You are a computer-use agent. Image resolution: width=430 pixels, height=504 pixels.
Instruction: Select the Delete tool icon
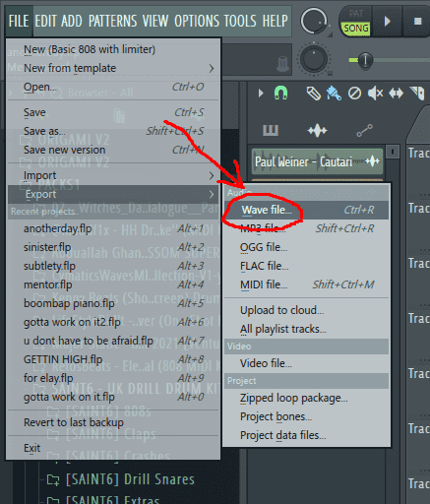tap(354, 94)
